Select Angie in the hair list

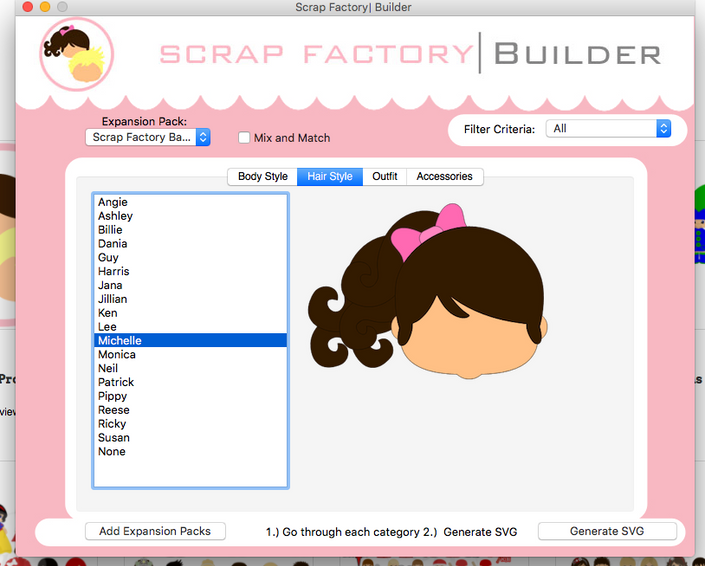(190, 202)
